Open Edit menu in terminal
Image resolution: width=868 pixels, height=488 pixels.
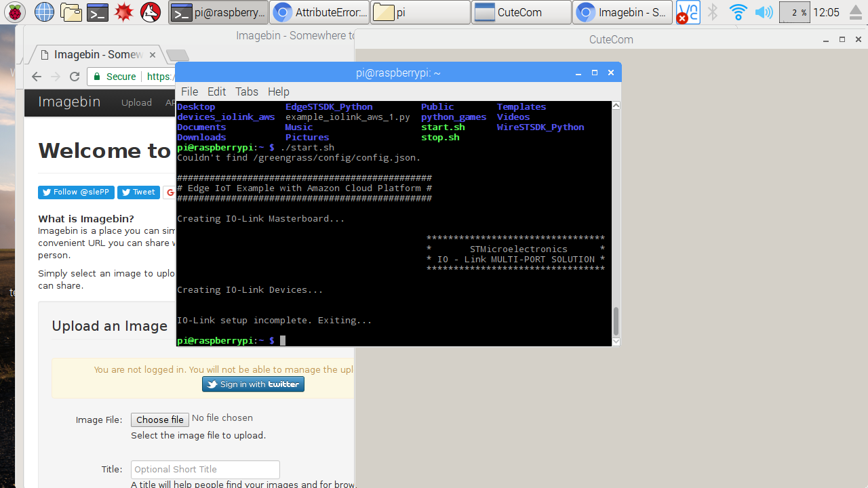[217, 91]
